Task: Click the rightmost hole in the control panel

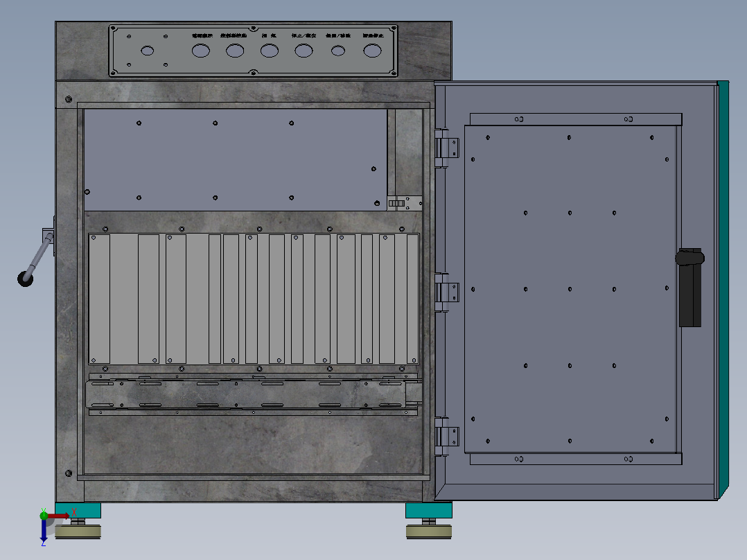Action: tap(372, 51)
